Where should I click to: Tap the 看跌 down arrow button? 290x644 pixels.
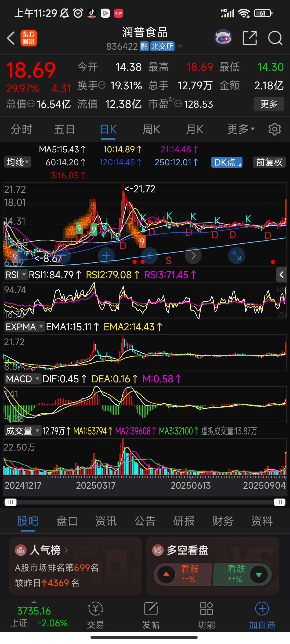tap(259, 575)
